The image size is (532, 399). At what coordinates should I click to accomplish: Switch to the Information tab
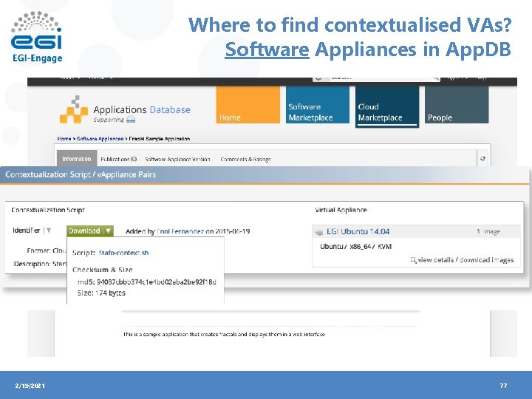(77, 158)
